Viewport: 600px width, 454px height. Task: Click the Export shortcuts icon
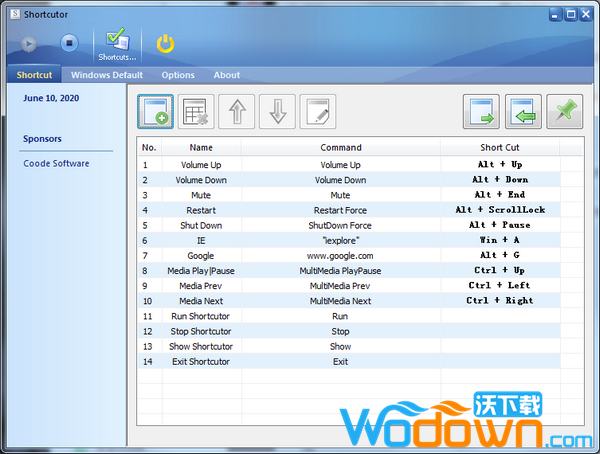tap(481, 112)
